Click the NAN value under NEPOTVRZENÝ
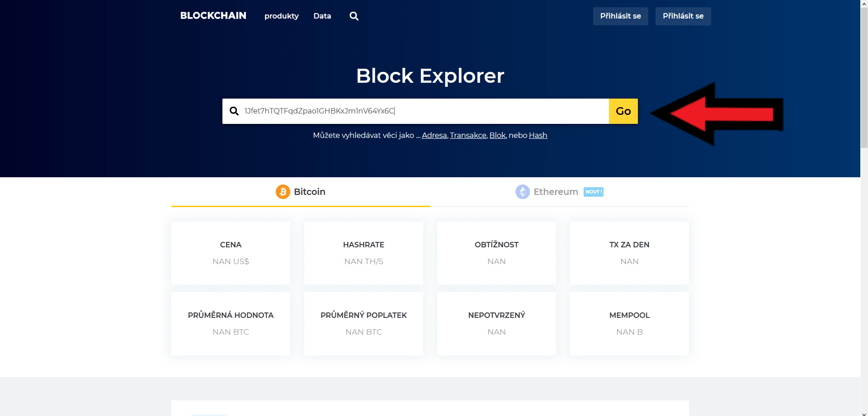Image resolution: width=868 pixels, height=416 pixels. point(496,332)
